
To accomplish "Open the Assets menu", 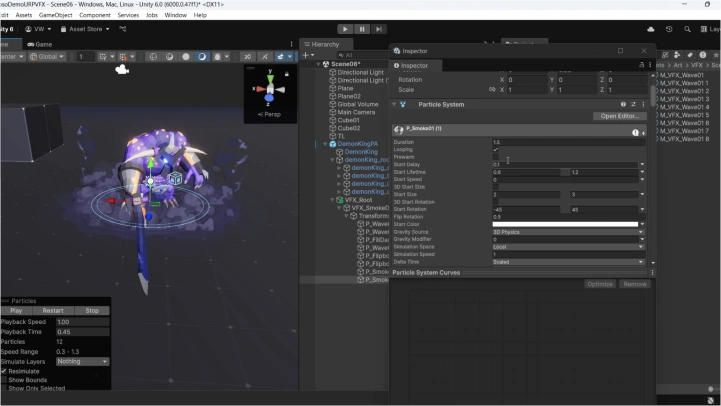I will click(24, 15).
